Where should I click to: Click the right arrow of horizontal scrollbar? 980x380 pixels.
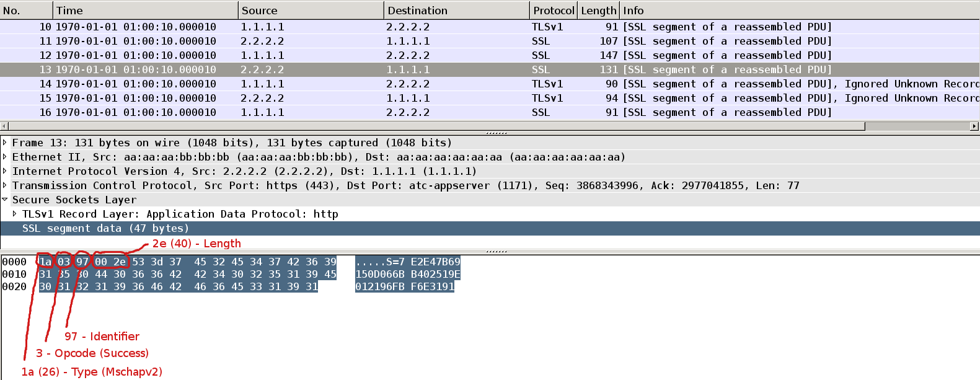point(974,126)
